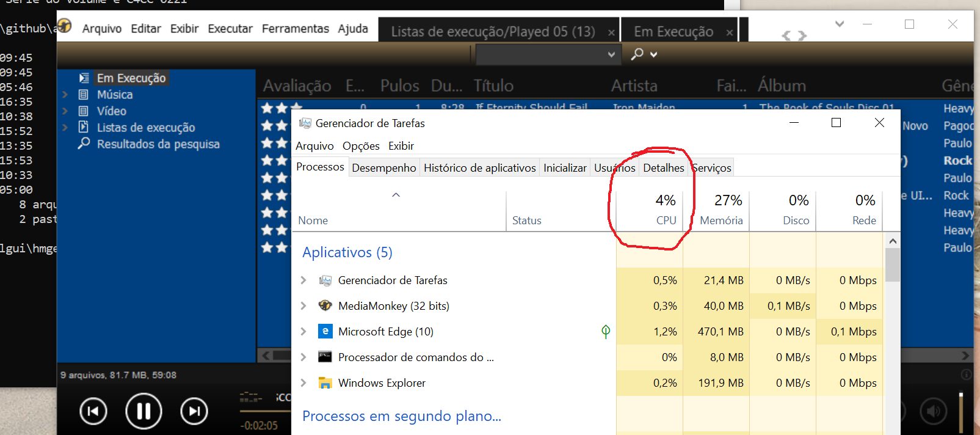980x435 pixels.
Task: Select the Microsoft Edge process icon
Action: [x=325, y=331]
